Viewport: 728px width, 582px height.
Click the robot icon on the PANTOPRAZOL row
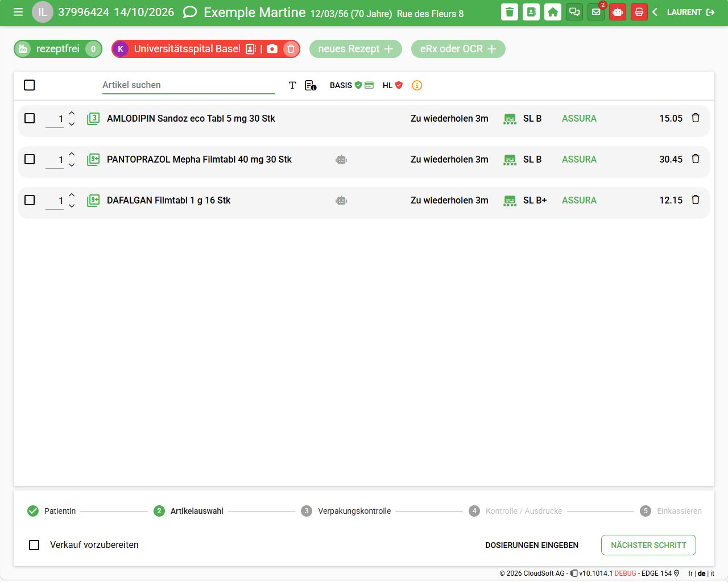coord(341,160)
